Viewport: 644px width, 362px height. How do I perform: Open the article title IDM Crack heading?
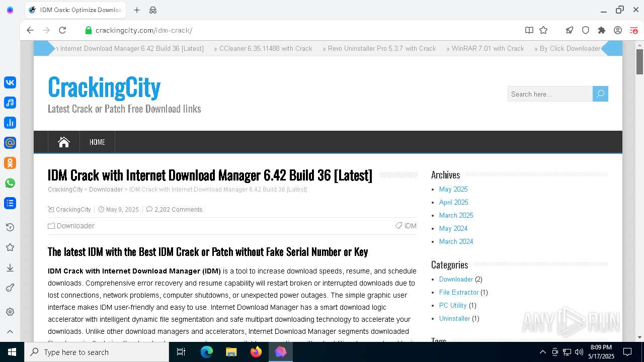pos(210,175)
